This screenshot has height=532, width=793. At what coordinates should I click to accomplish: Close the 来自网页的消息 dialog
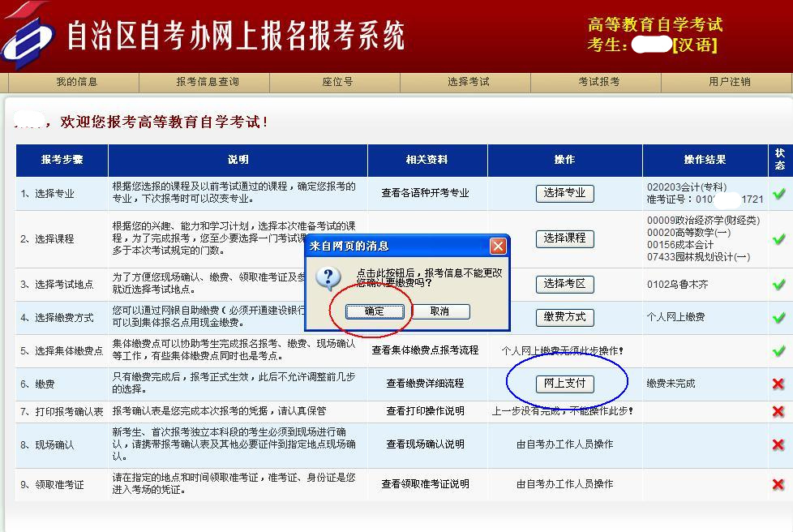point(498,246)
